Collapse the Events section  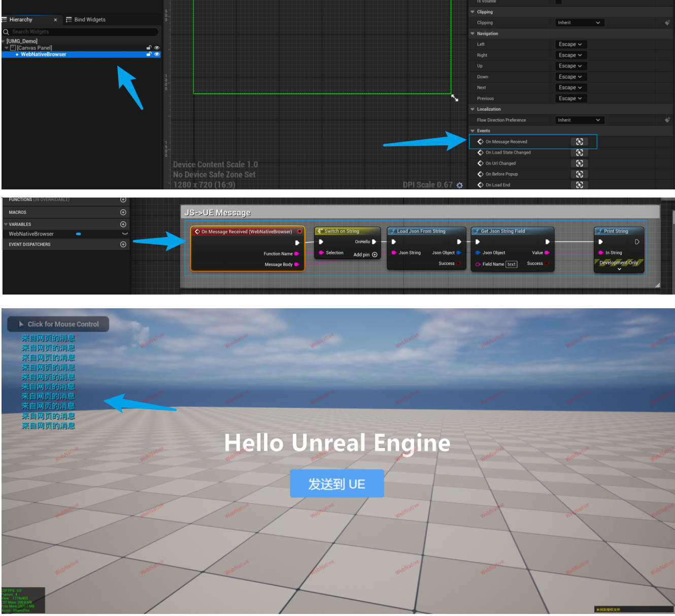tap(473, 131)
